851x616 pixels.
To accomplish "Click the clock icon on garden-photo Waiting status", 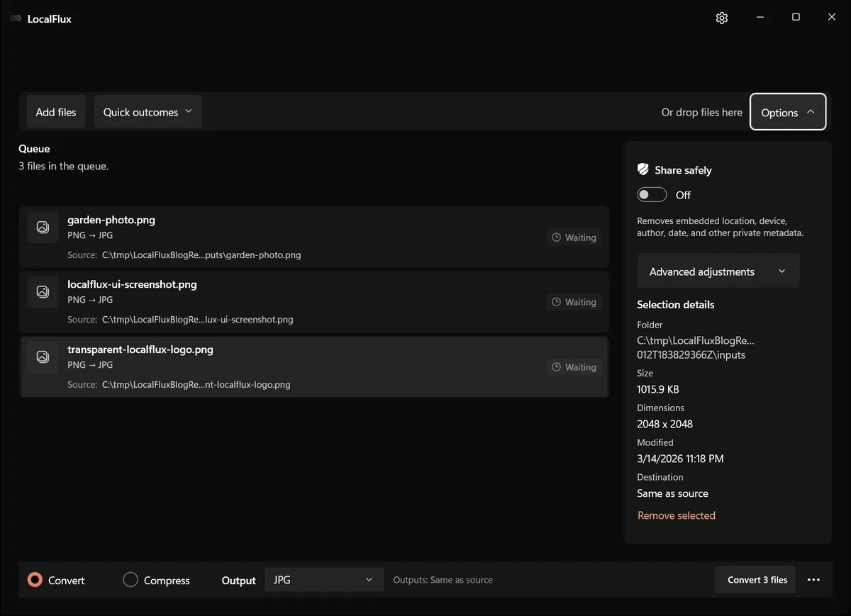I will [557, 237].
